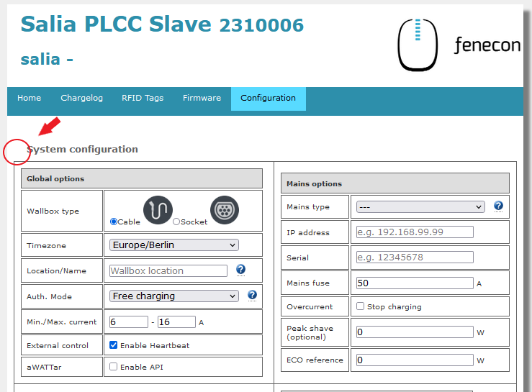
Task: Click the fenecon logo
Action: point(487,45)
